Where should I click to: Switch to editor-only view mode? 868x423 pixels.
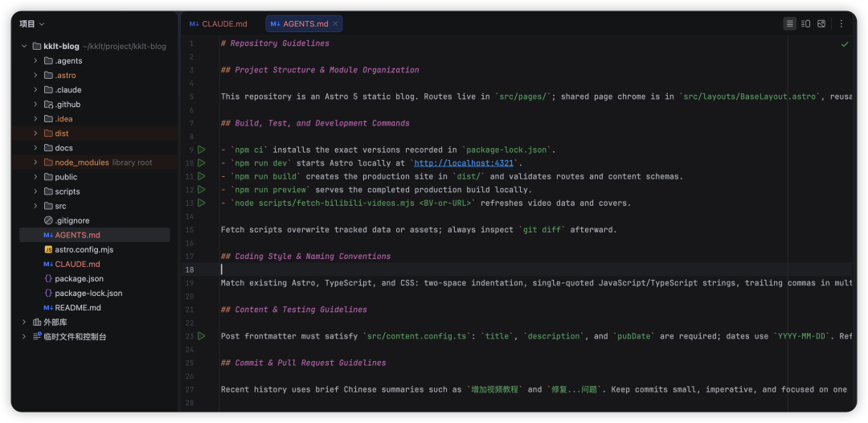click(790, 24)
